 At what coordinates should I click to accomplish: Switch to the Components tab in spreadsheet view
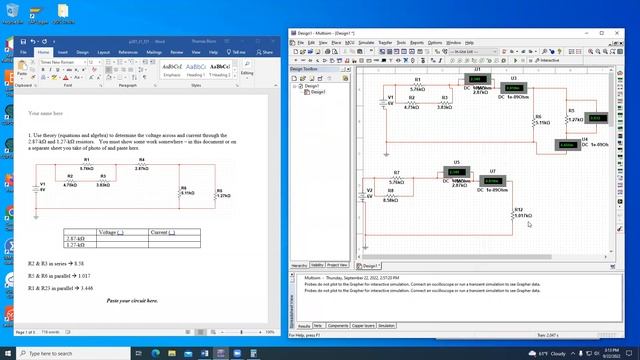tap(338, 326)
